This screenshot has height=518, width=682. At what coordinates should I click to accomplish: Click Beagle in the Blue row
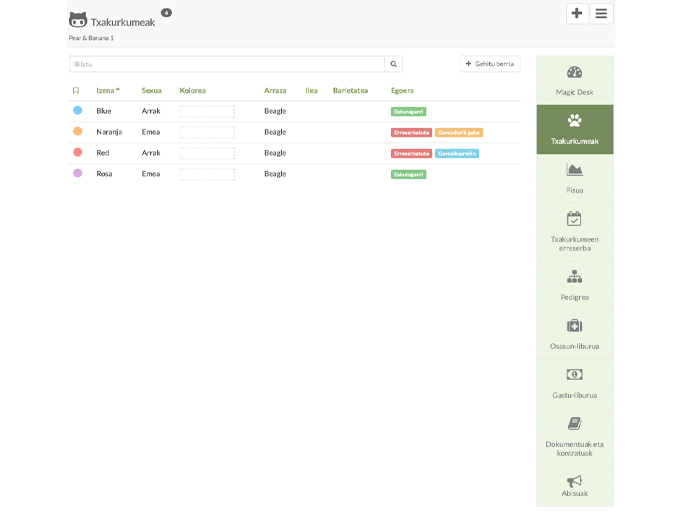coord(275,111)
